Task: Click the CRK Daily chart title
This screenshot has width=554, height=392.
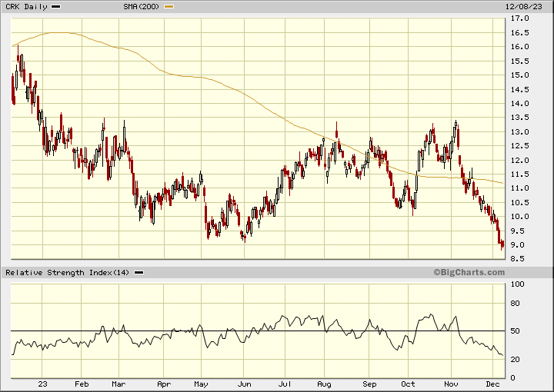Action: pos(26,7)
